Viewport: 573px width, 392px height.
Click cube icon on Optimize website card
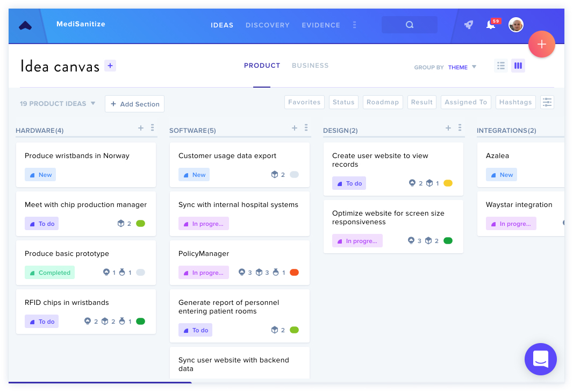[428, 241]
